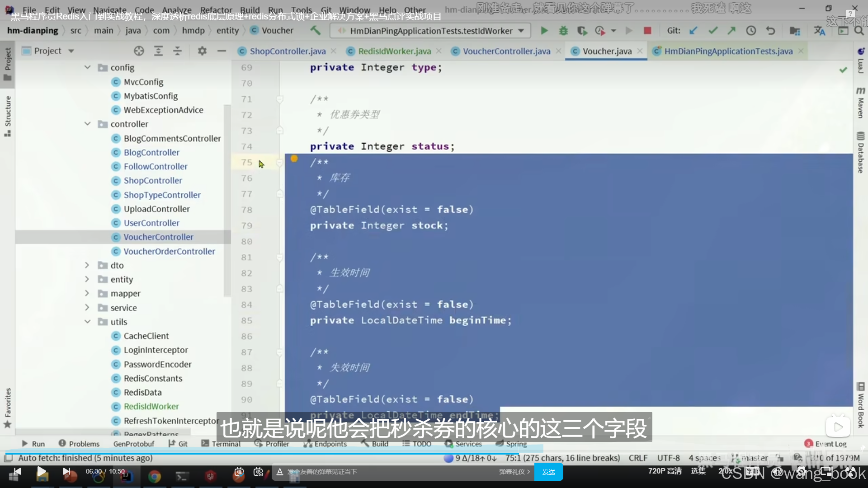Start debugging with the bug icon
The width and height of the screenshot is (868, 488).
[563, 31]
